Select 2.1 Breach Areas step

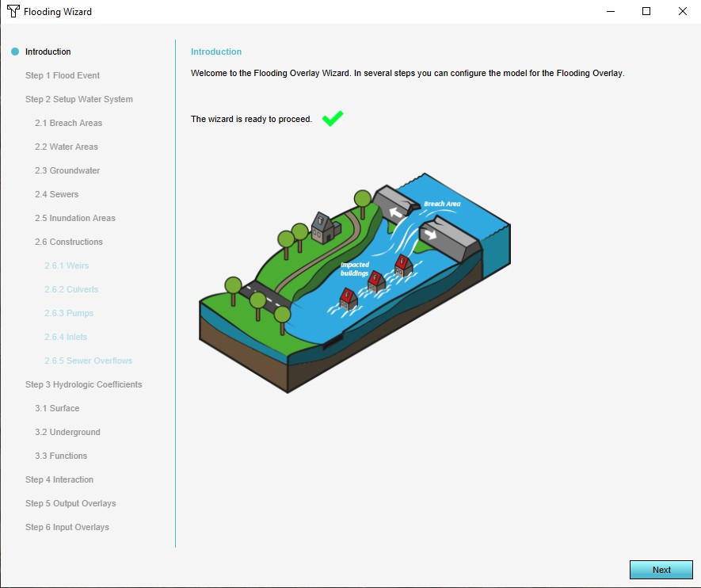(68, 123)
